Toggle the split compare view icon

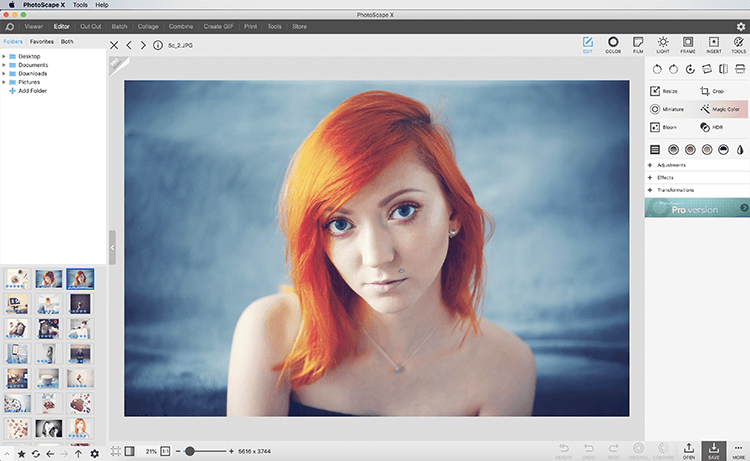(x=129, y=451)
